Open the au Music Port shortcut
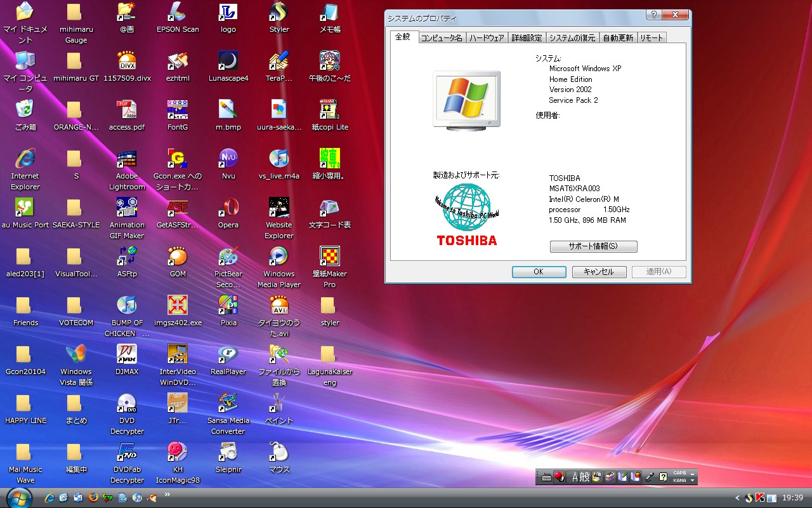 click(x=25, y=213)
